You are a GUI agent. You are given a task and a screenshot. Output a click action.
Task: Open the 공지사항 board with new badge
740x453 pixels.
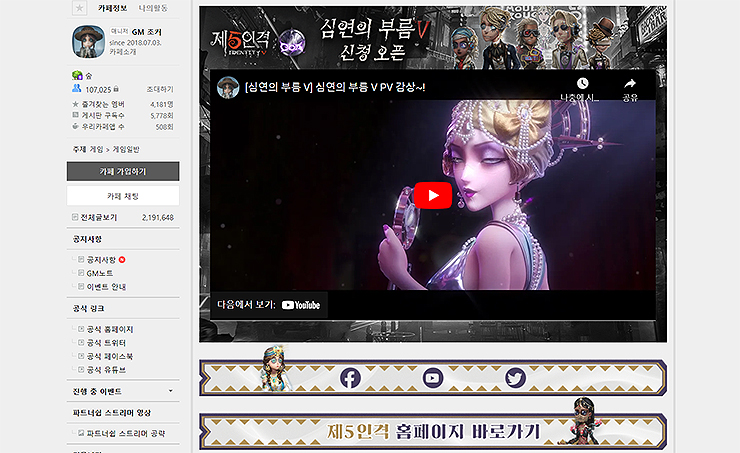tap(101, 260)
